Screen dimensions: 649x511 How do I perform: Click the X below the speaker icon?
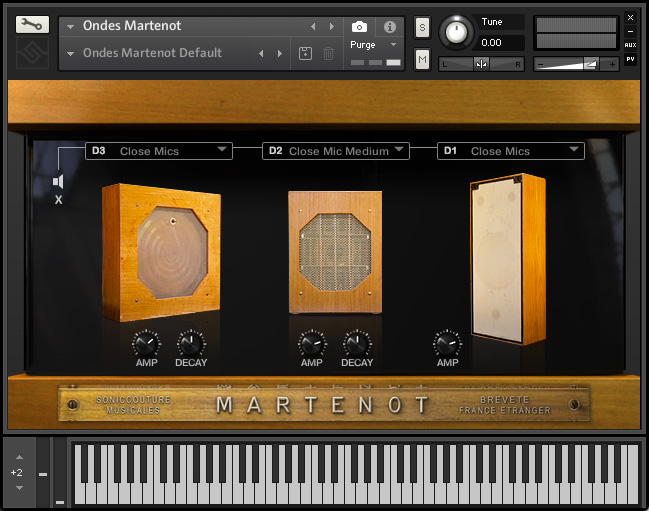click(x=58, y=200)
